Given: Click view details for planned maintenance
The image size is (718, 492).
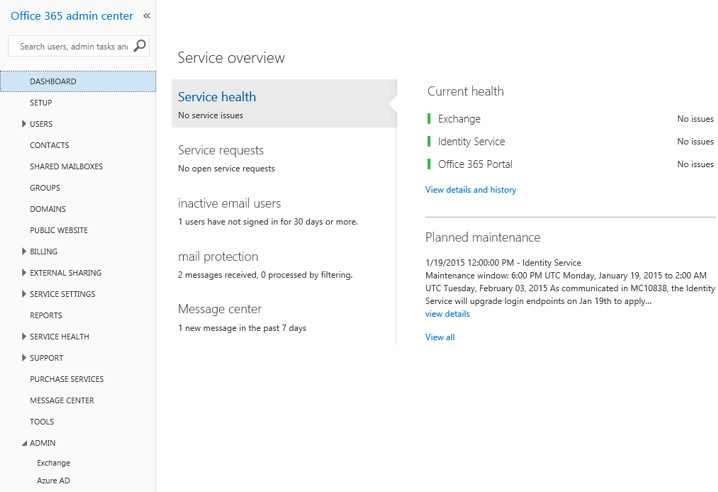Looking at the screenshot, I should tap(447, 314).
